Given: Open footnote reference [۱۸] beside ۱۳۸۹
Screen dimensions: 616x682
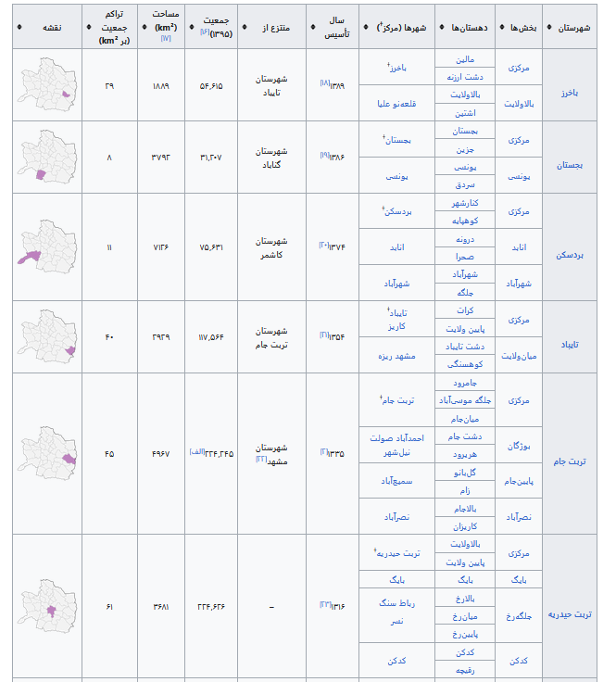Looking at the screenshot, I should [x=324, y=83].
